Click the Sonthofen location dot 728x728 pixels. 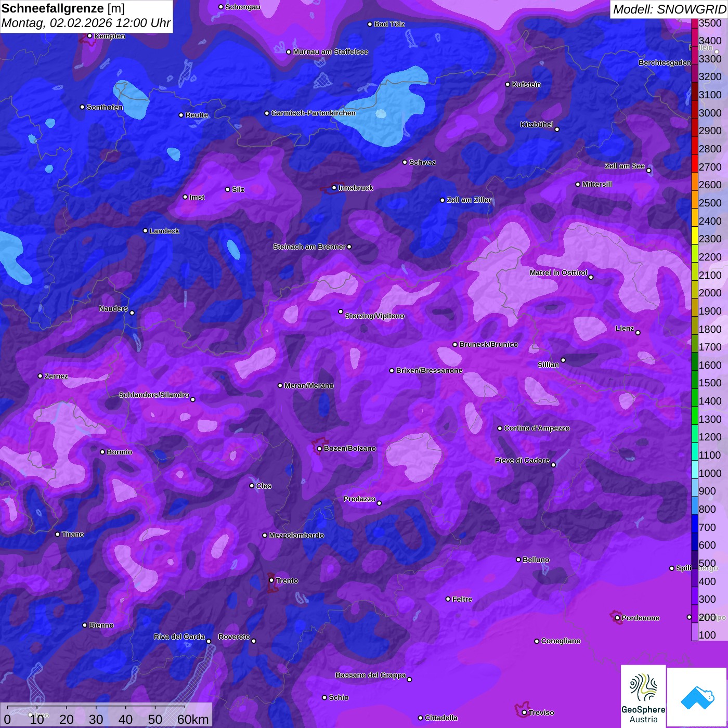tap(82, 107)
